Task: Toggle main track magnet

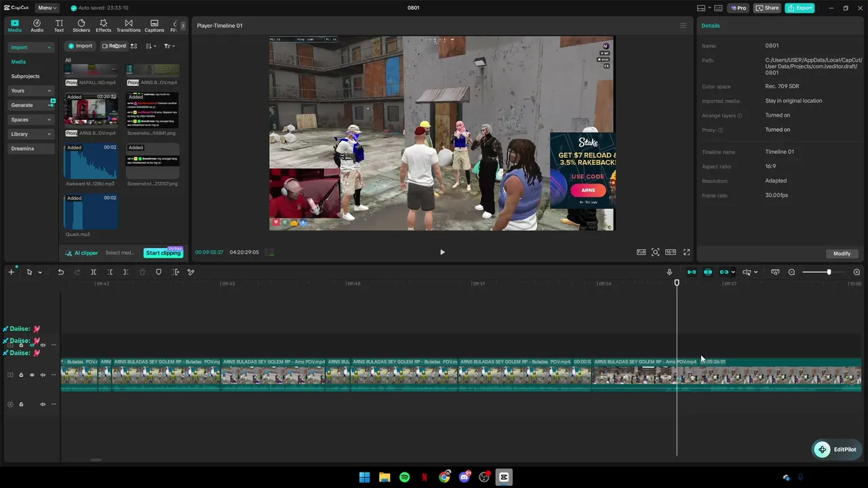Action: pos(692,272)
